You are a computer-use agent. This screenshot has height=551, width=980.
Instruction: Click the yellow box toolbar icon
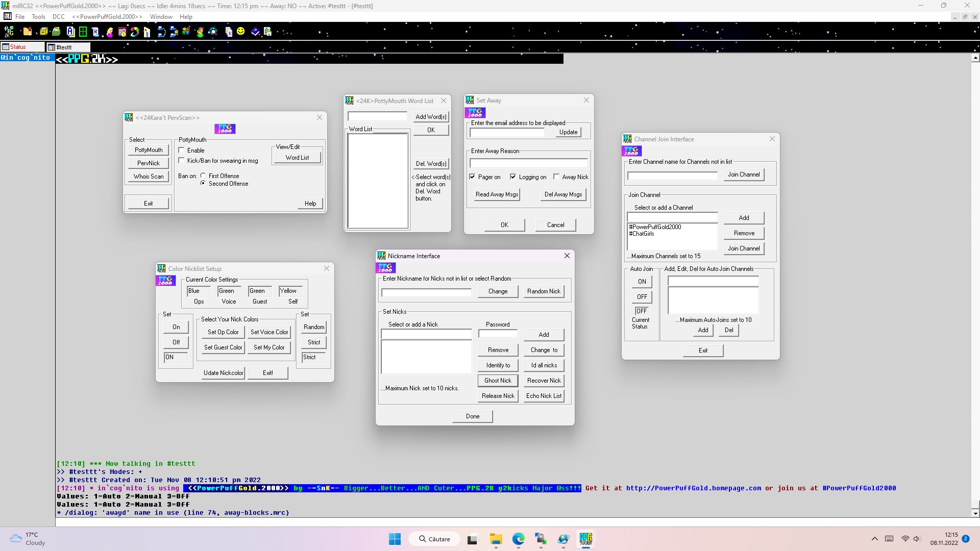pos(44,32)
